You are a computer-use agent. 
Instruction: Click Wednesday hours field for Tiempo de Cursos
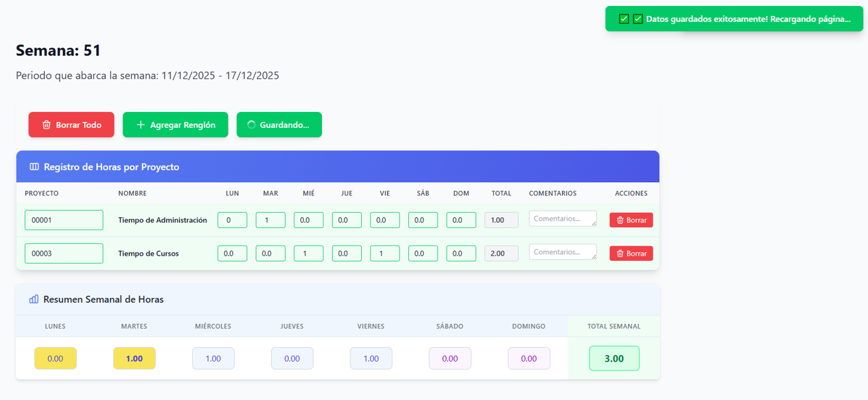pyautogui.click(x=308, y=254)
